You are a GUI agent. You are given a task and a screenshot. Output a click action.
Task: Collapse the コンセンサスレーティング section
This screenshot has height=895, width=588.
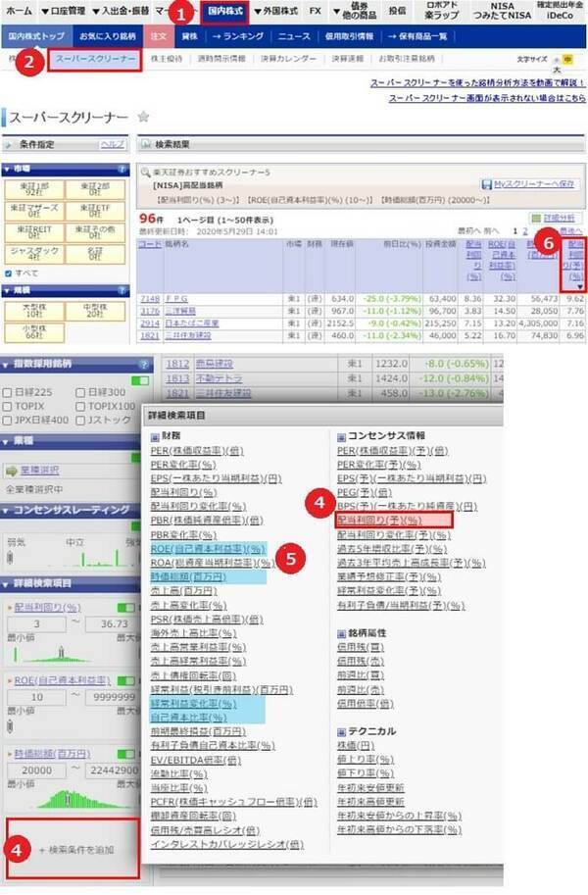click(x=6, y=510)
